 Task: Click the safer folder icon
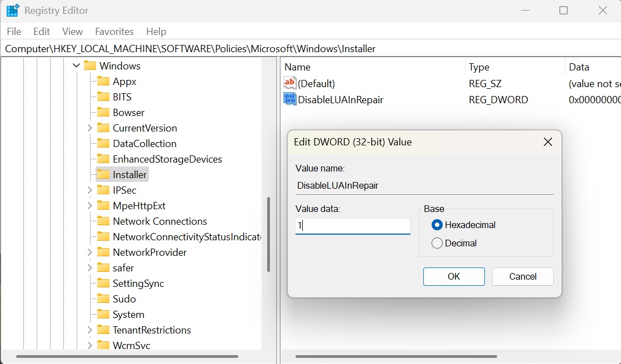(x=103, y=267)
